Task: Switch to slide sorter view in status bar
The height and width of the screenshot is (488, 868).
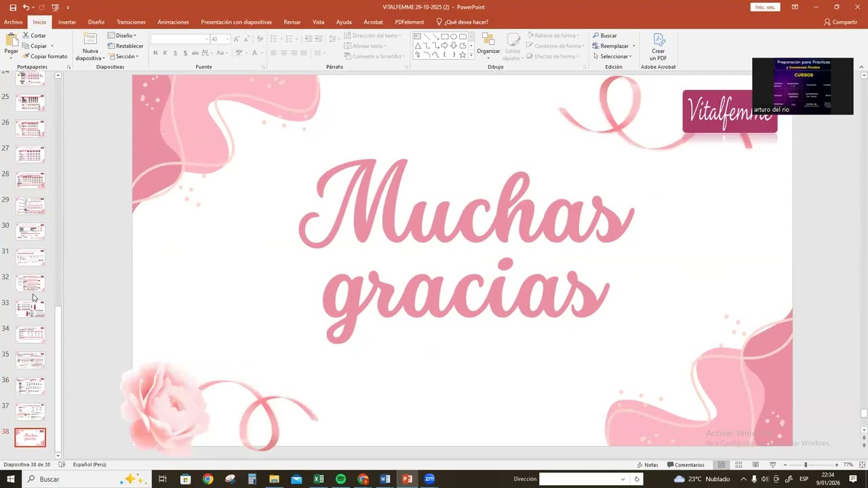Action: [x=738, y=465]
